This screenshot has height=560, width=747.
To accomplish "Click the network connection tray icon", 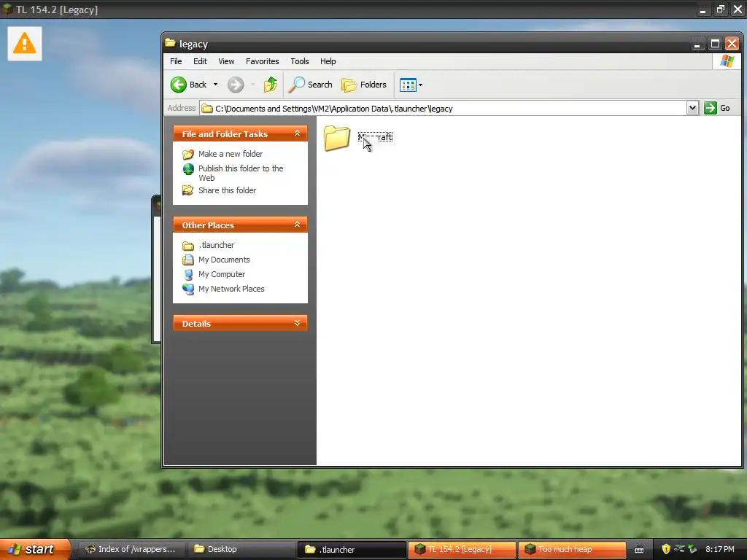I will tap(679, 548).
